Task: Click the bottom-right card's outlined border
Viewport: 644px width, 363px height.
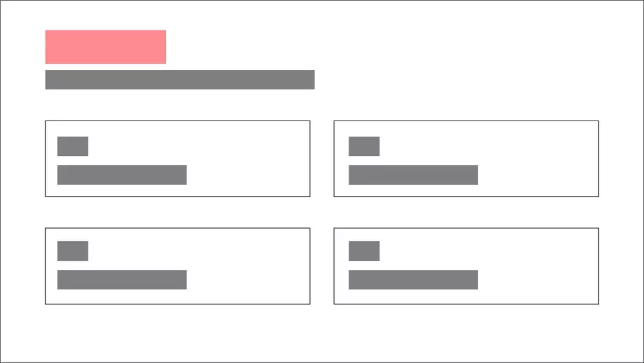Action: click(x=466, y=304)
